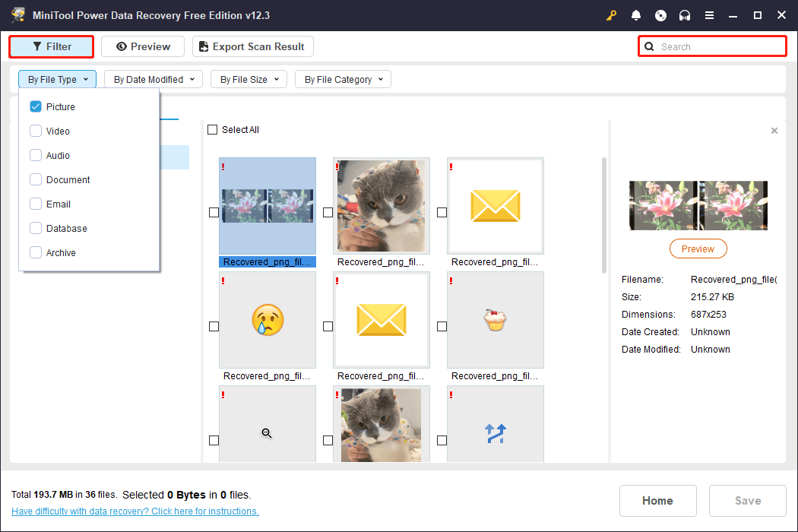The height and width of the screenshot is (532, 798).
Task: Open the By Date Modified dropdown
Action: [x=152, y=79]
